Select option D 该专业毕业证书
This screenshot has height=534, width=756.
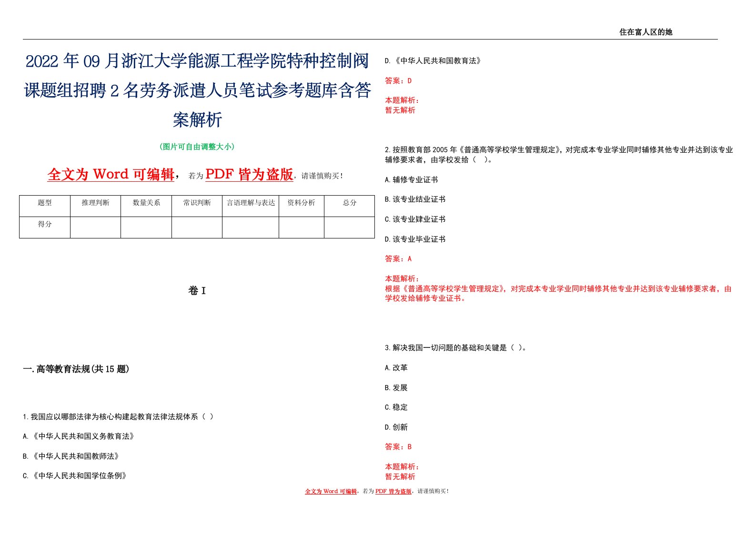(x=415, y=239)
